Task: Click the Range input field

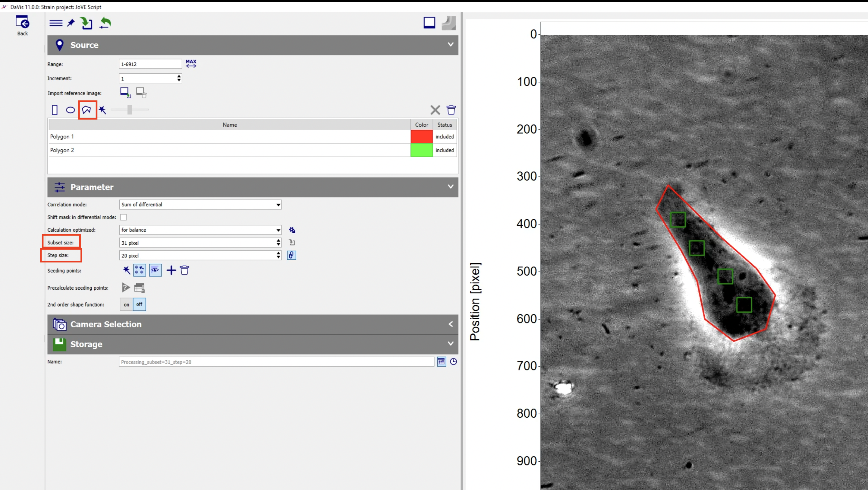Action: [150, 64]
